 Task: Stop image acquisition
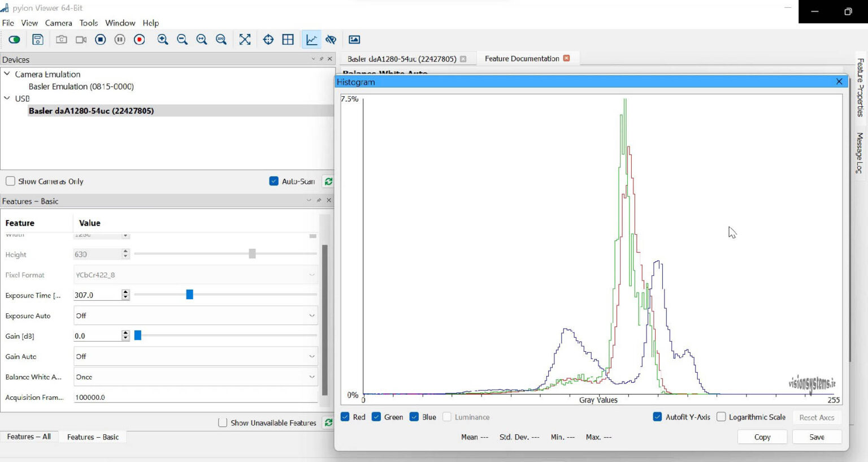(x=101, y=40)
